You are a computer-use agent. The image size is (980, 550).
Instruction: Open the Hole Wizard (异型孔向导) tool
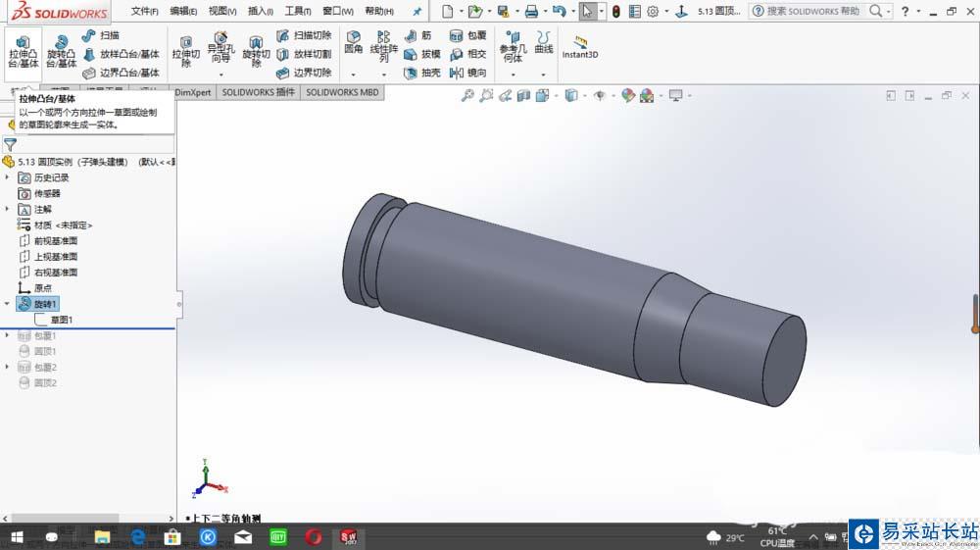(220, 48)
